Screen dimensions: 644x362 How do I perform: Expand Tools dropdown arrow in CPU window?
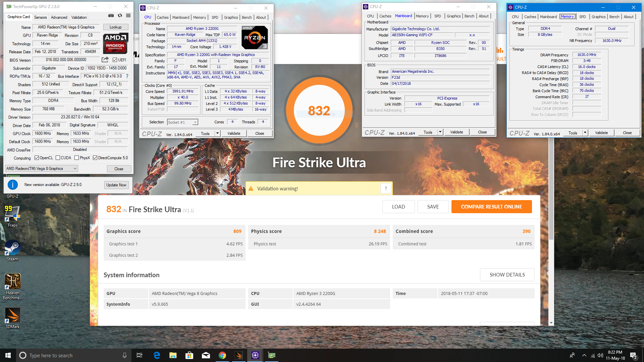coord(217,133)
